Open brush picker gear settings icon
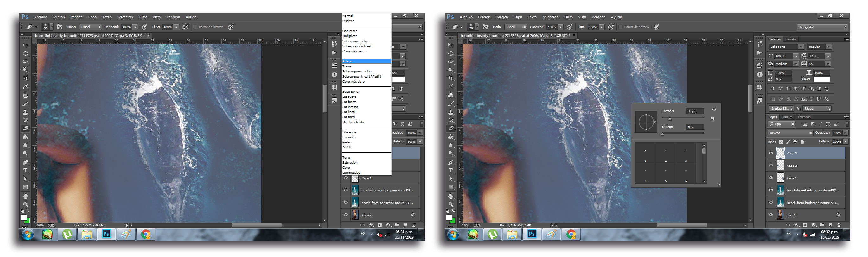The width and height of the screenshot is (868, 257). [714, 110]
